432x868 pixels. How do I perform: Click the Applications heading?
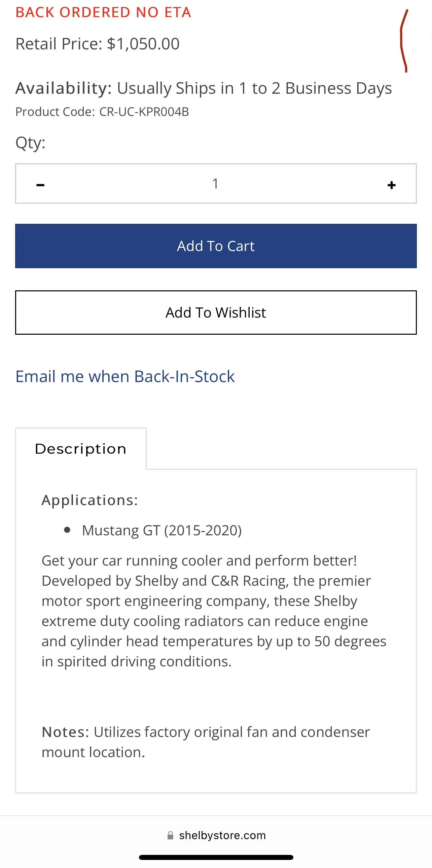tap(90, 500)
